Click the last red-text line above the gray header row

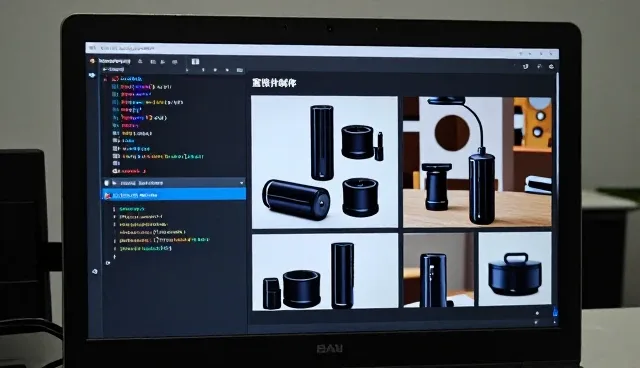[x=133, y=171]
